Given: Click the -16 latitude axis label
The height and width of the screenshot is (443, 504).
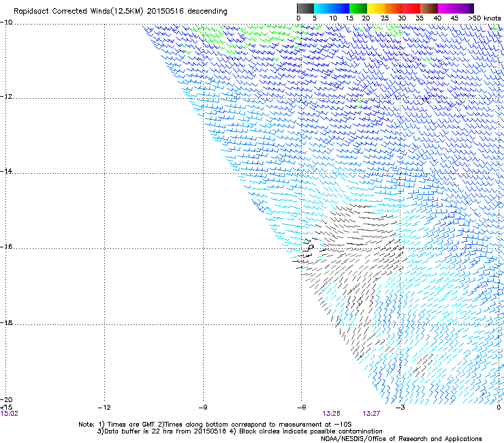Looking at the screenshot, I should 6,247.
